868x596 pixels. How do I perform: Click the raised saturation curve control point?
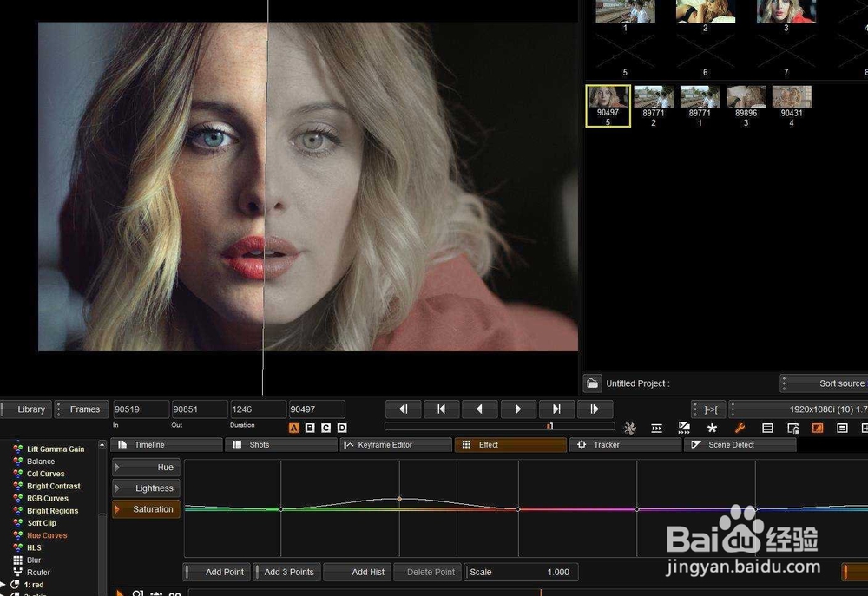399,499
